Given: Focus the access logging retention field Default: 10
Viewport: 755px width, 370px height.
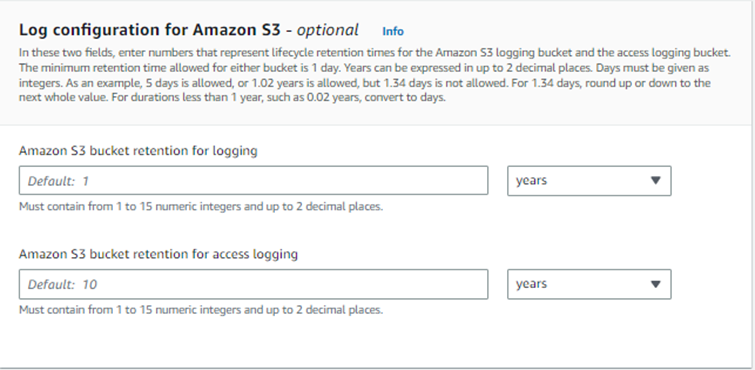Looking at the screenshot, I should 253,284.
